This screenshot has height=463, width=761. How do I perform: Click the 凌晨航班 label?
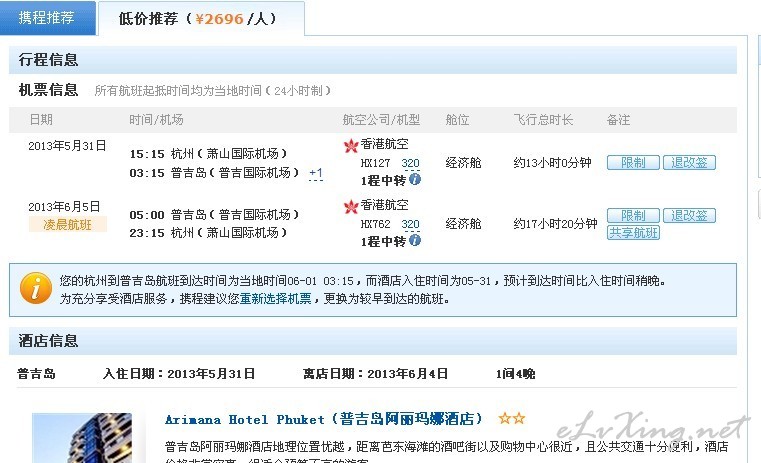point(67,224)
